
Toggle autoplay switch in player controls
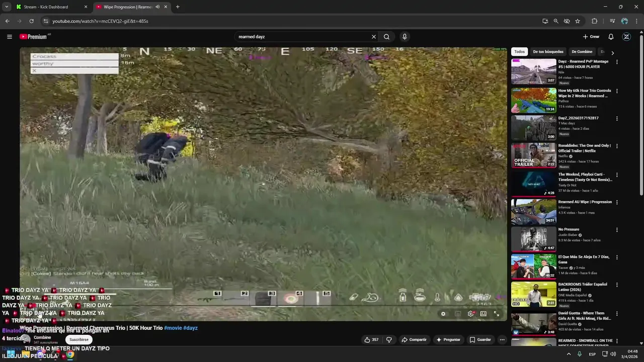pos(443,314)
